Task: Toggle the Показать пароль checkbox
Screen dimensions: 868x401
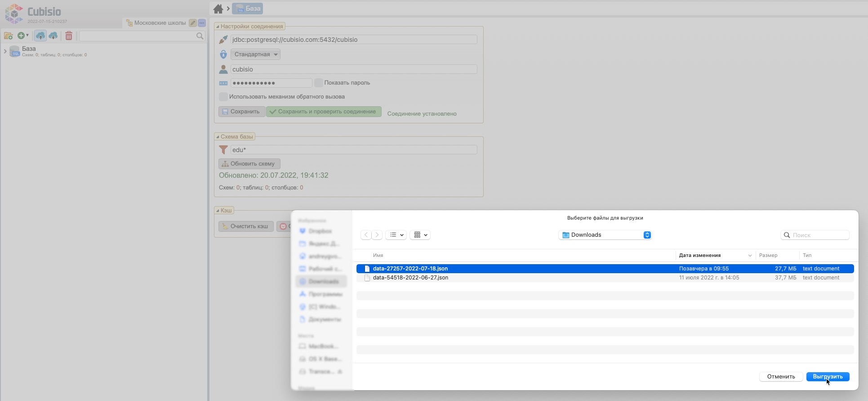Action: point(318,83)
